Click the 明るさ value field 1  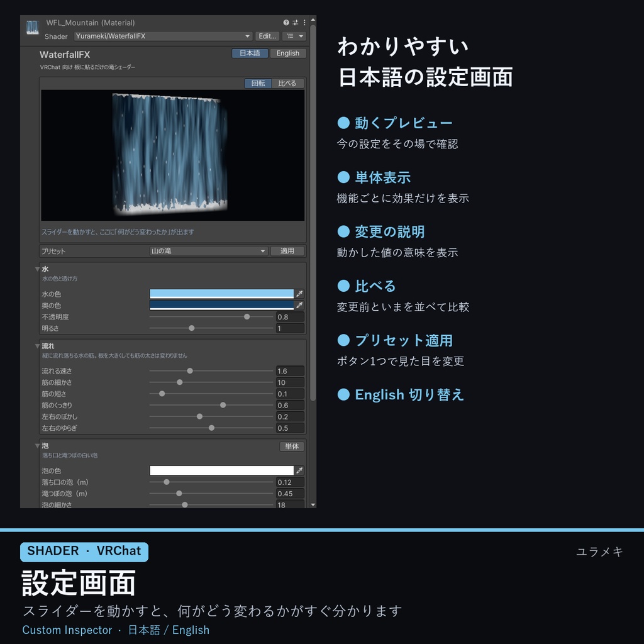pyautogui.click(x=290, y=328)
